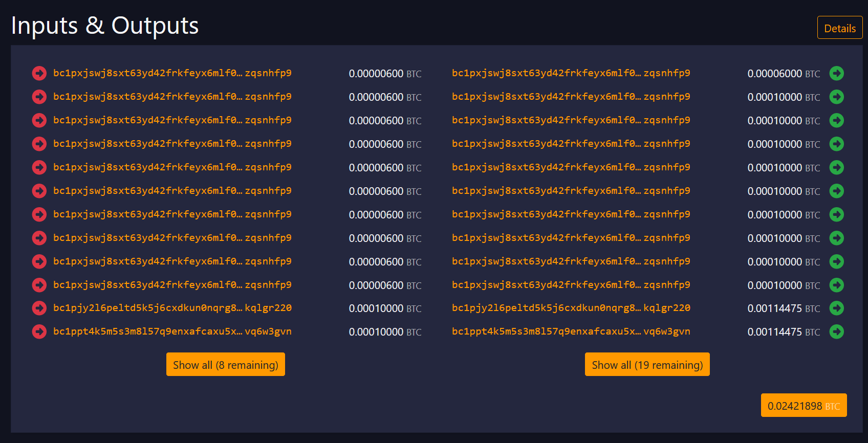Viewport: 868px width, 443px height.
Task: Click green arrow beside the output address ending vq6w3gvn
Action: point(836,332)
